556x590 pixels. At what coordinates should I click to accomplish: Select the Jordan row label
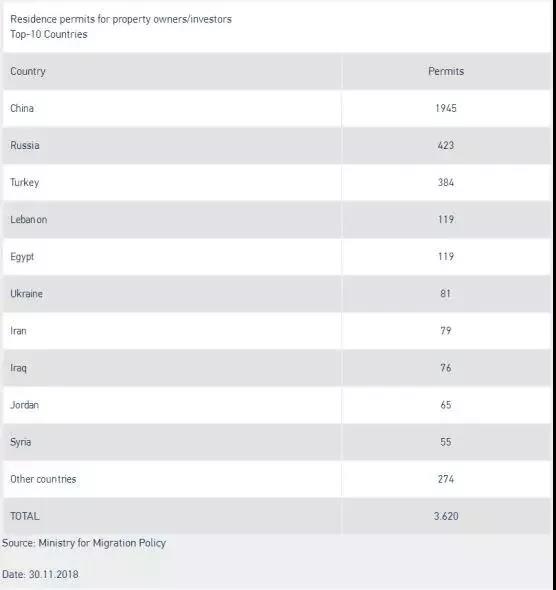tap(24, 405)
